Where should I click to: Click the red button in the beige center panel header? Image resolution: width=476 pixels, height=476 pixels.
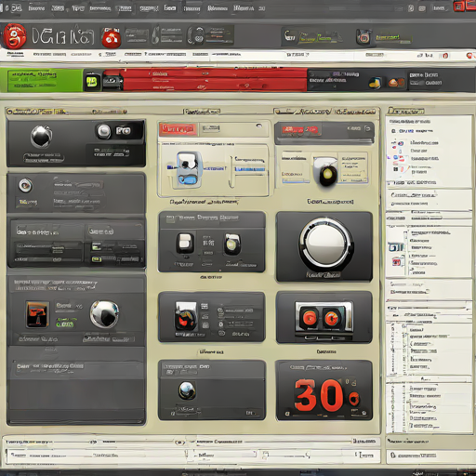[178, 129]
